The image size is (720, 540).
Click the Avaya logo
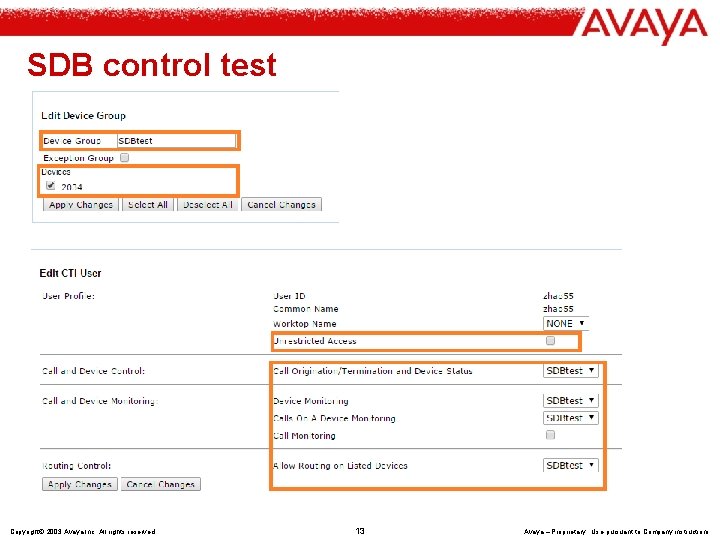coord(645,25)
